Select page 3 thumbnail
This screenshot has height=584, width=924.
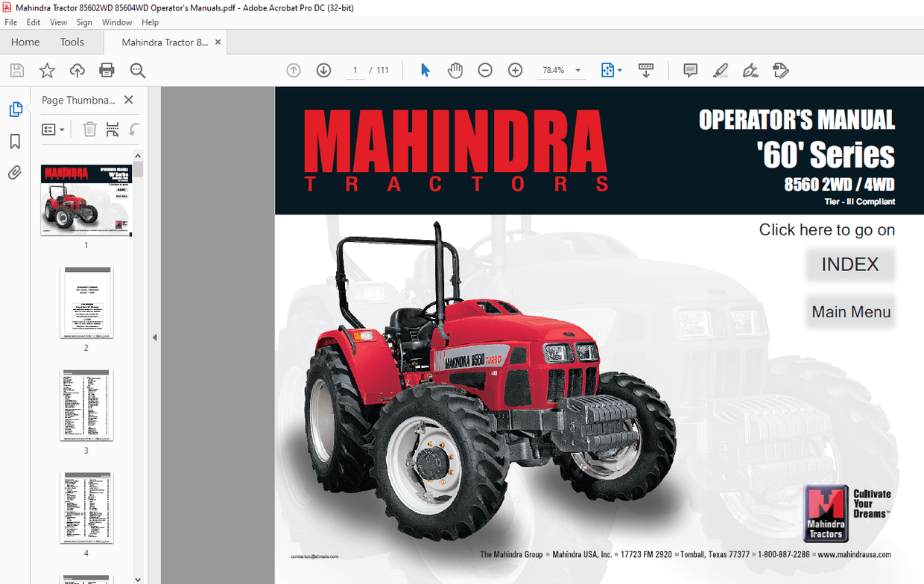86,405
